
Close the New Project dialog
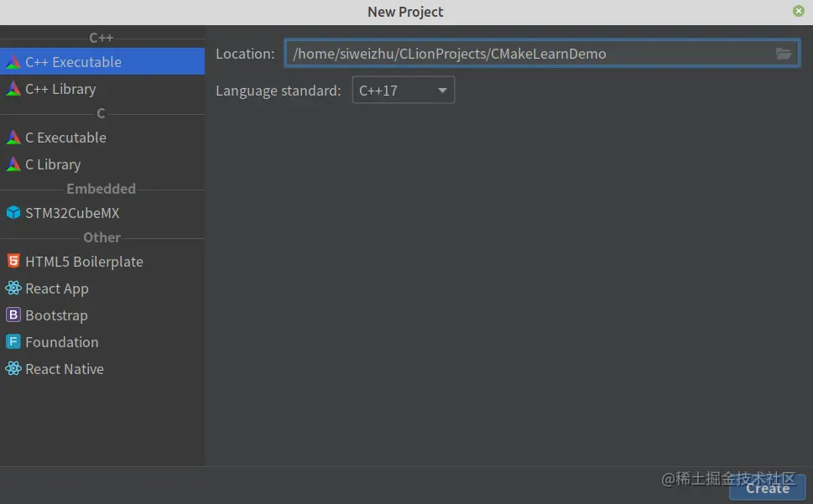click(x=799, y=11)
